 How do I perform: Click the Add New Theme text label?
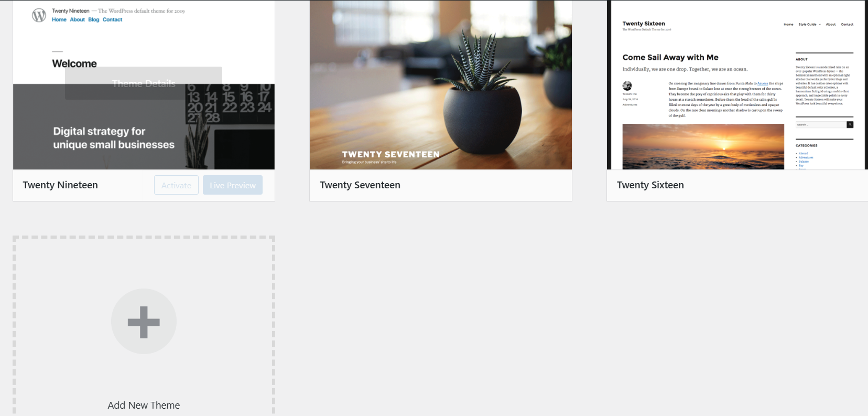click(144, 406)
